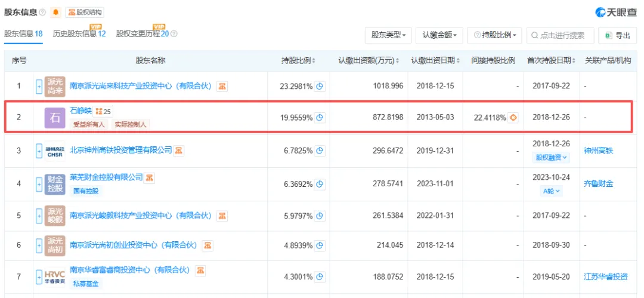Screen dimensions: 644x298
Task: Open 南京派光峻毅科技产业投资中心 link
Action: pos(141,216)
